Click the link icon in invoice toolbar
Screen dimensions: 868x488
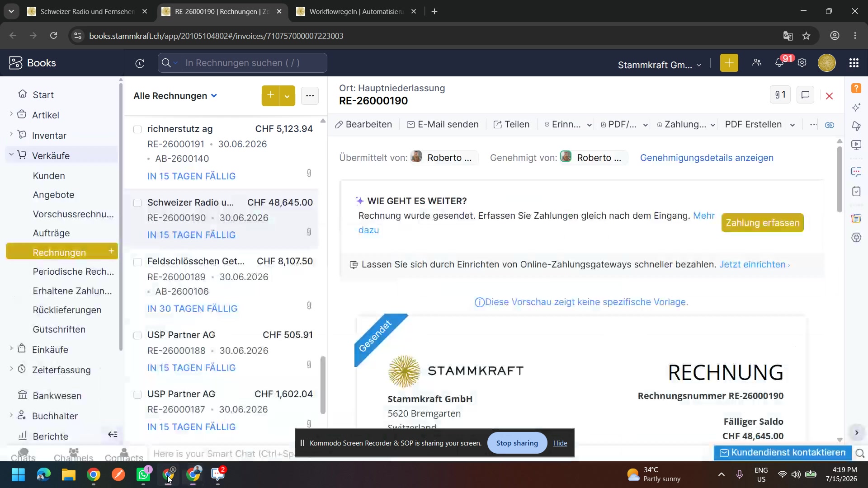tap(830, 125)
